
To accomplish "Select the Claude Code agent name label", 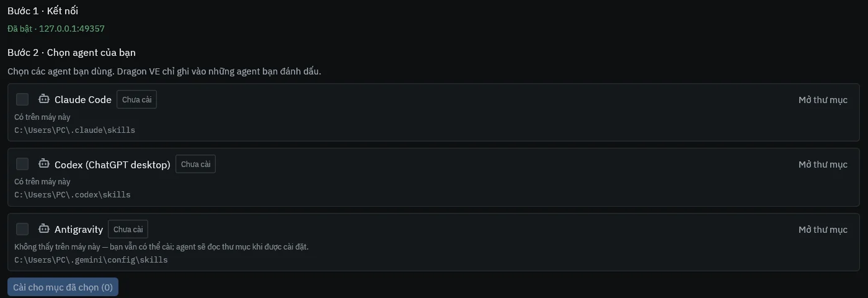I will click(83, 99).
